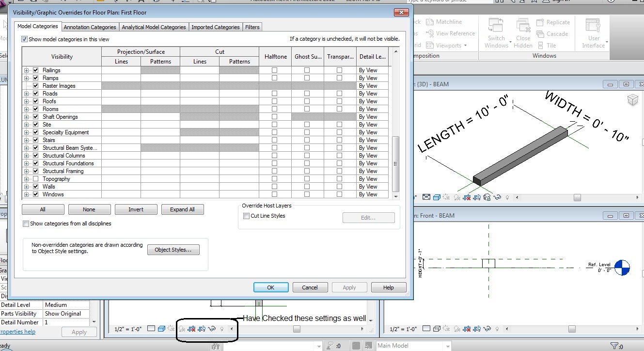Click Reveal Hidden Elements lightbulb in floor plan view
This screenshot has width=644, height=351.
(222, 329)
